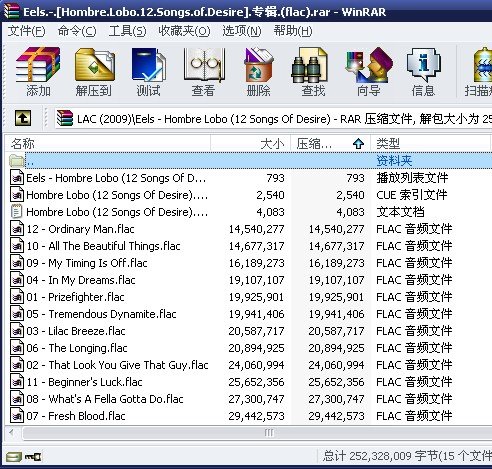Click the 文本文档 type cell
The image size is (492, 469).
tap(400, 212)
